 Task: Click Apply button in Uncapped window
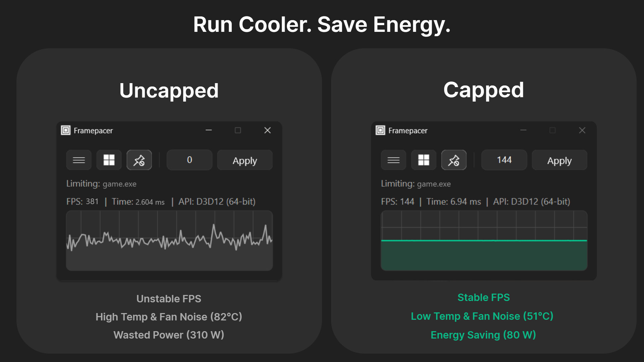(245, 160)
